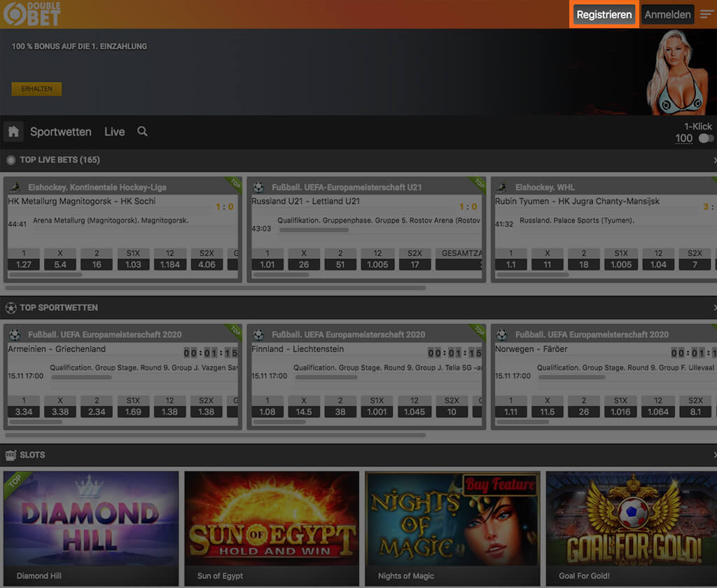Click Top Sportwetten horizontal scrollbar
The image size is (717, 588).
(x=216, y=435)
